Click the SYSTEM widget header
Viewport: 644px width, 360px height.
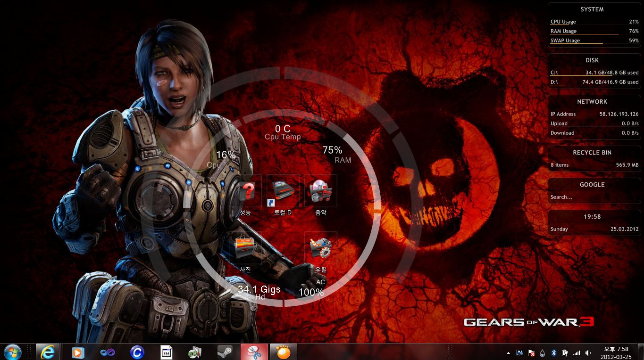click(592, 9)
